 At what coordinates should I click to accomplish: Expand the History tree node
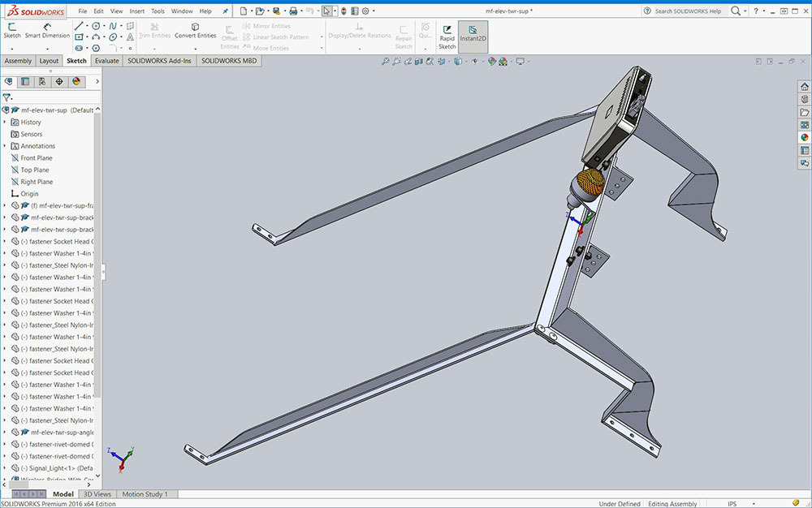pyautogui.click(x=5, y=122)
